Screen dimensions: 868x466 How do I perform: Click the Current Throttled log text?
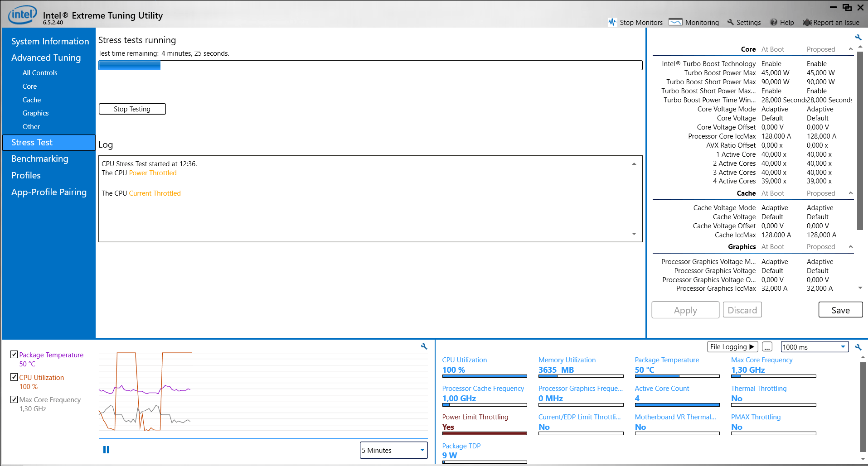(155, 193)
